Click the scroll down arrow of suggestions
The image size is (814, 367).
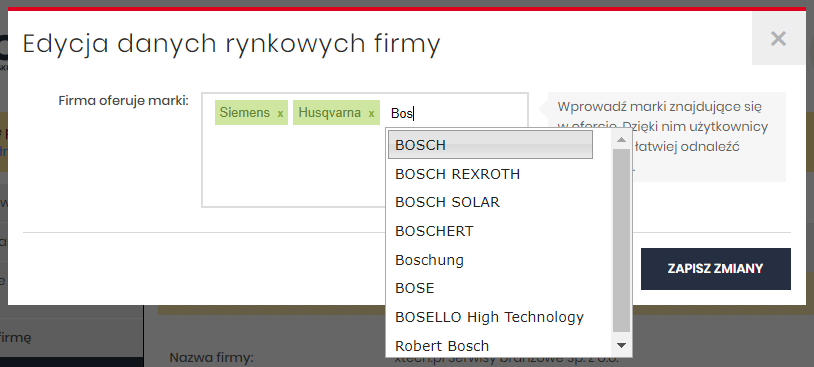pyautogui.click(x=621, y=345)
